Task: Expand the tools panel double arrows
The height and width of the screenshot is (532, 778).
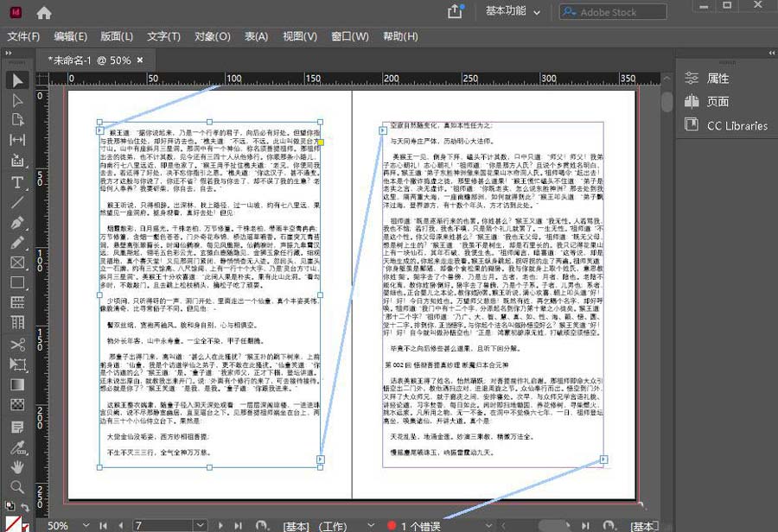Action: (x=9, y=53)
